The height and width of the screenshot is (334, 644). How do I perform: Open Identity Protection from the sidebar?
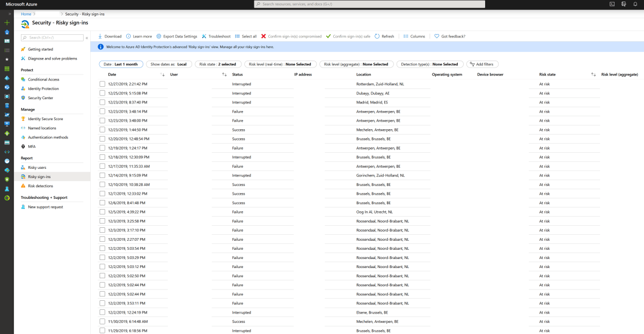pyautogui.click(x=43, y=88)
